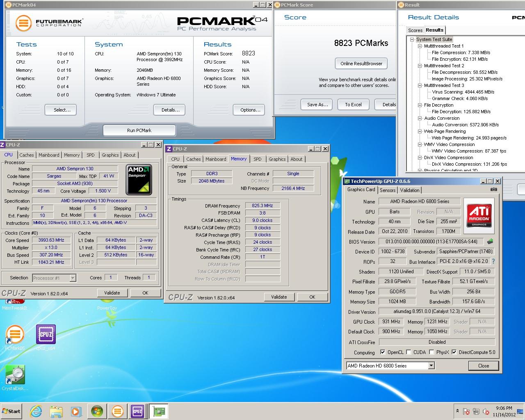Toggle the OpenCL checkbox in GPU-Z
This screenshot has height=420, width=525.
(383, 352)
